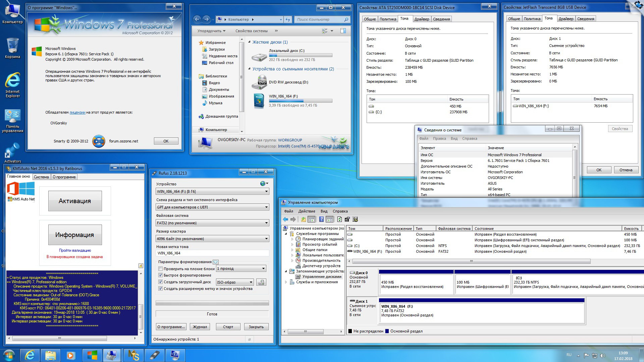Toggle 'Быстрое форматирование' checkbox
The width and height of the screenshot is (644, 362).
[160, 275]
